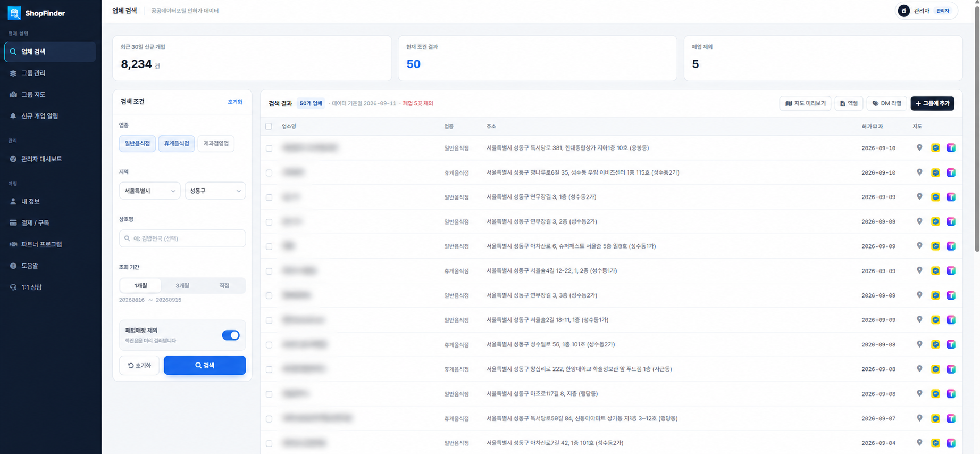Viewport: 980px width, 454px height.
Task: Toggle the 제과점영업 category chip
Action: 216,143
